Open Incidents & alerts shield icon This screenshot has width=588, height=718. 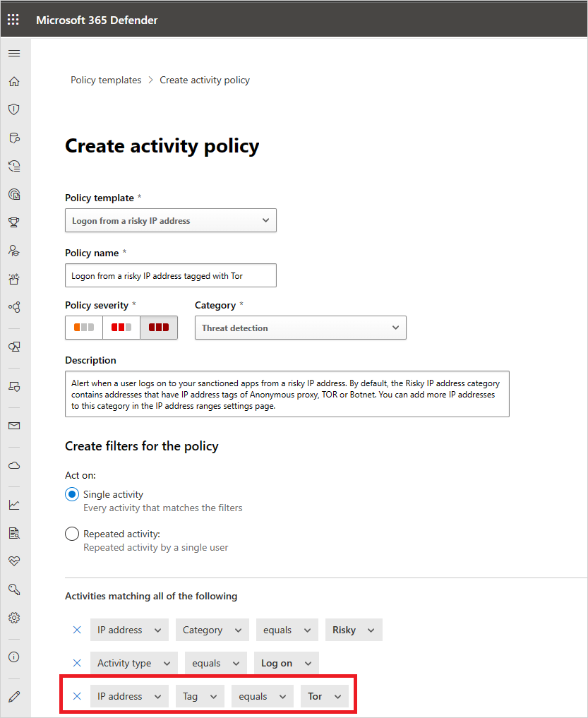point(13,109)
